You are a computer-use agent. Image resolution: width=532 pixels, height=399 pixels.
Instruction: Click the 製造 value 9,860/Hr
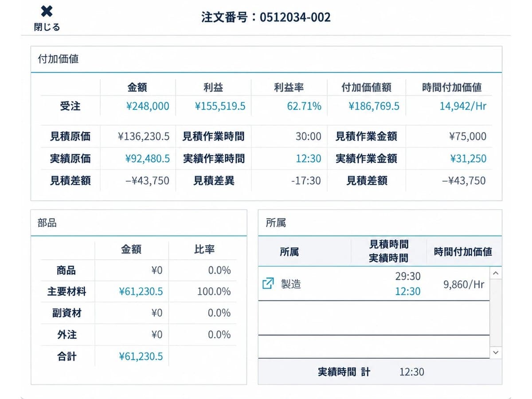464,284
